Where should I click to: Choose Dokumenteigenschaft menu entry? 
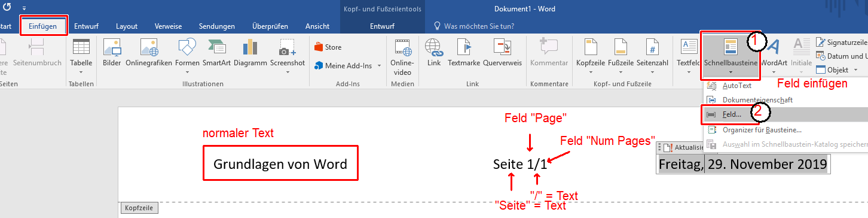coord(786,100)
